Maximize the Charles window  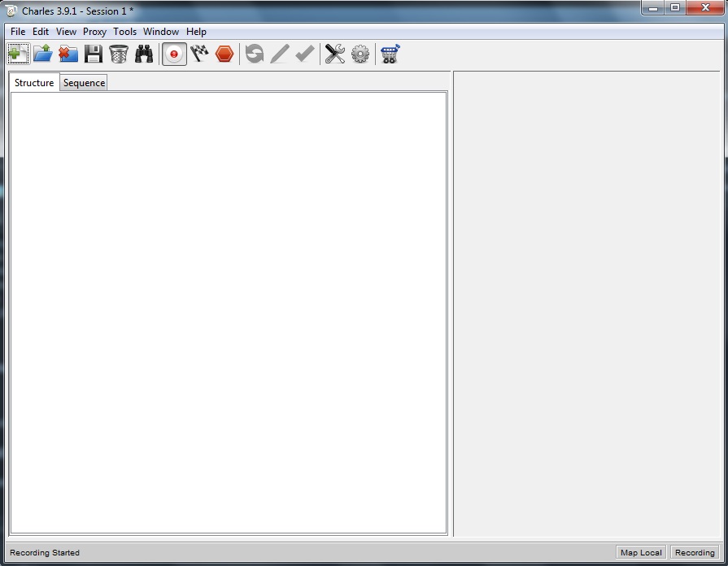675,8
